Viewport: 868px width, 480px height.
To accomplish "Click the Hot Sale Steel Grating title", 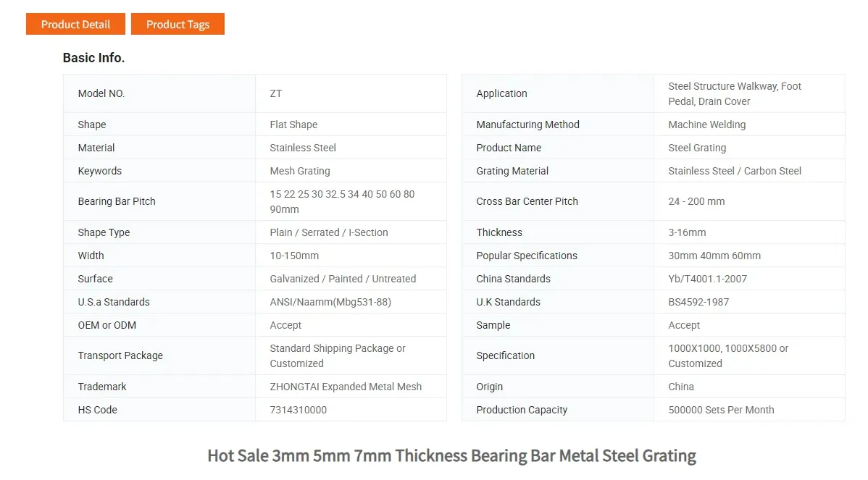I will 451,456.
